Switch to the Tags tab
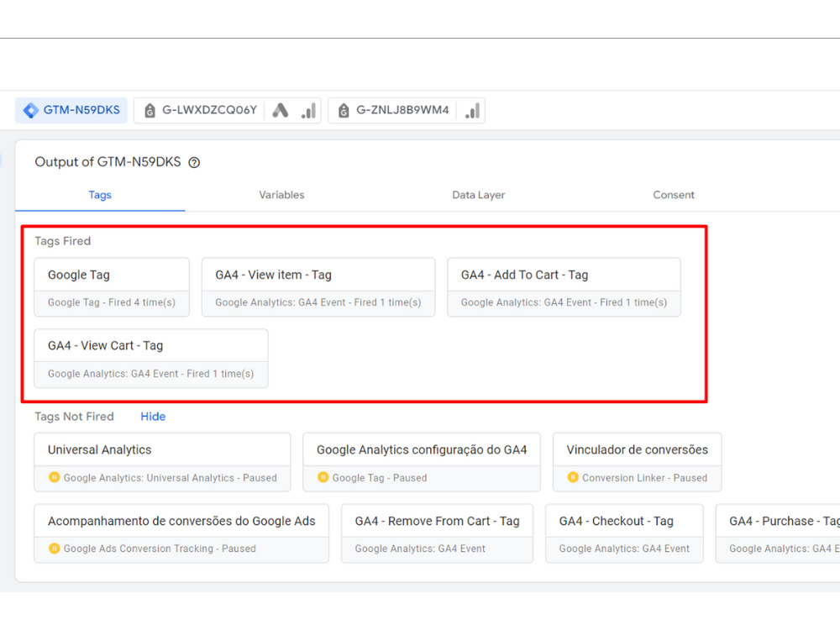This screenshot has width=840, height=630. (100, 195)
